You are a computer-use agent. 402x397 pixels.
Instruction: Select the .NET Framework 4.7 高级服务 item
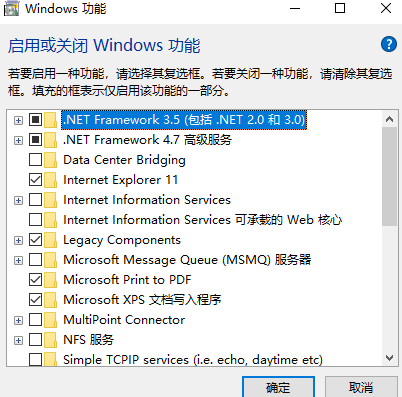pyautogui.click(x=147, y=140)
